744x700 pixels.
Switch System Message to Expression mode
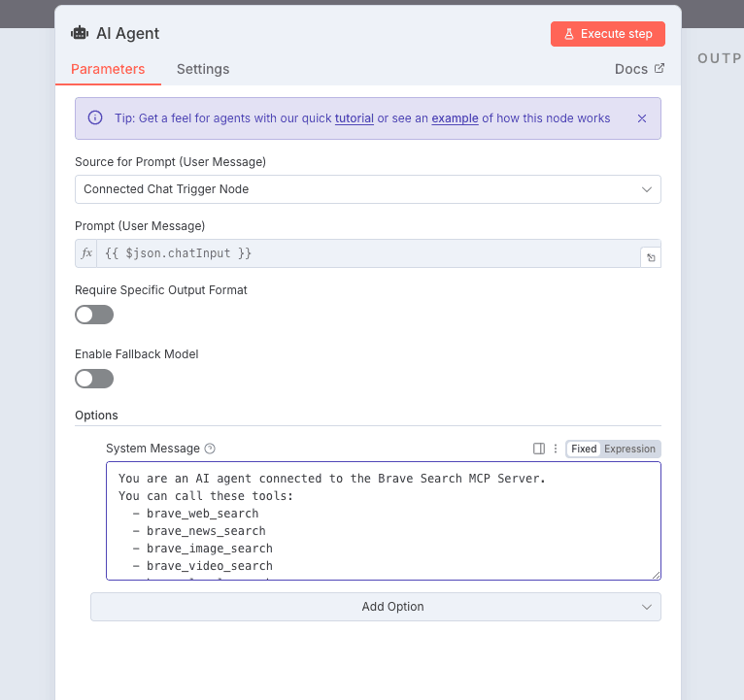(629, 449)
